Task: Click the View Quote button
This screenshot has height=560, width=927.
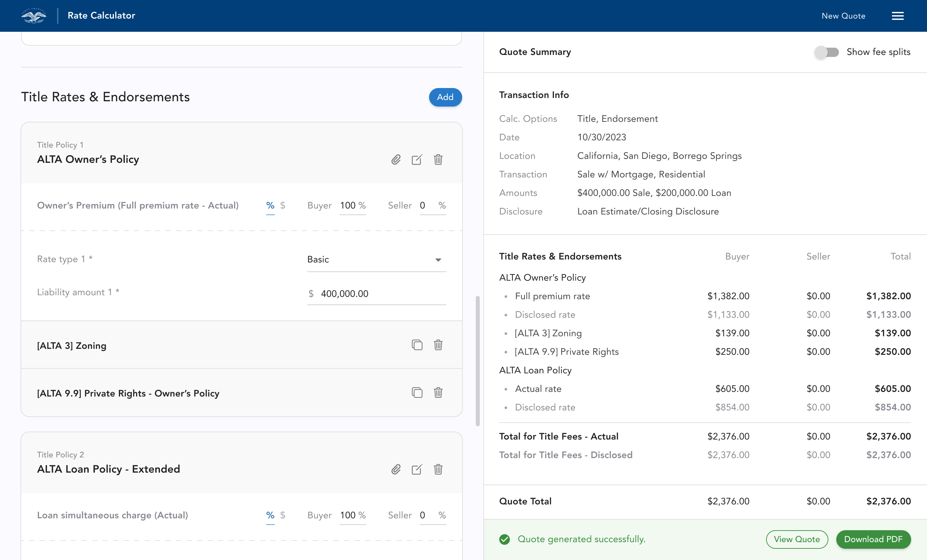Action: click(797, 539)
